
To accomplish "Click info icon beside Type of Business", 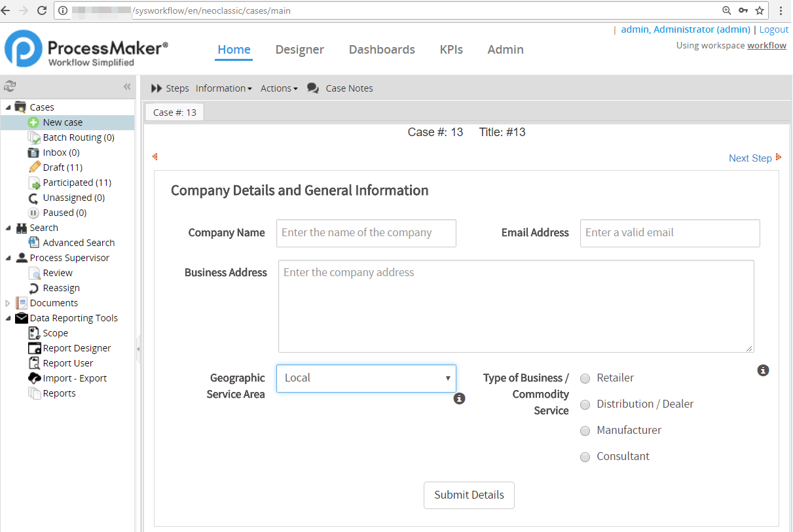I will [763, 370].
